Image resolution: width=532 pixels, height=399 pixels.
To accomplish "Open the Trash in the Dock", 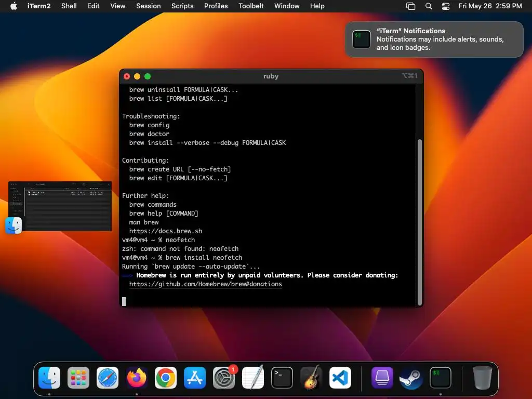I will [x=483, y=378].
